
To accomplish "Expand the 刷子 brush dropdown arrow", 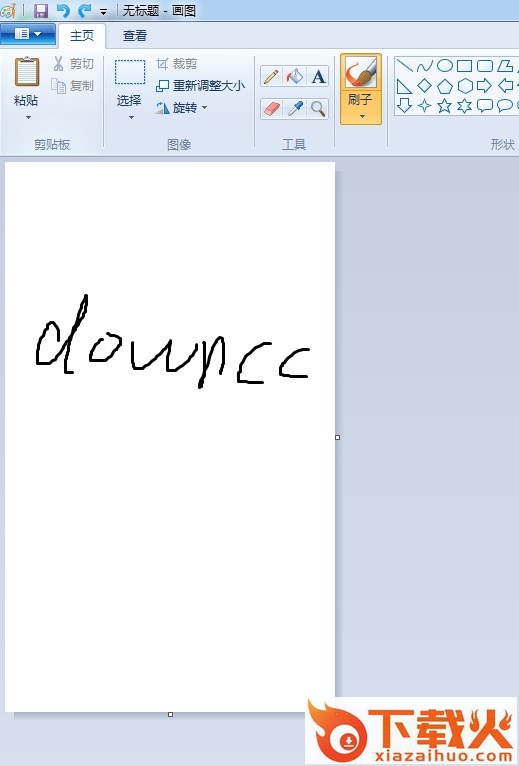I will click(x=361, y=116).
